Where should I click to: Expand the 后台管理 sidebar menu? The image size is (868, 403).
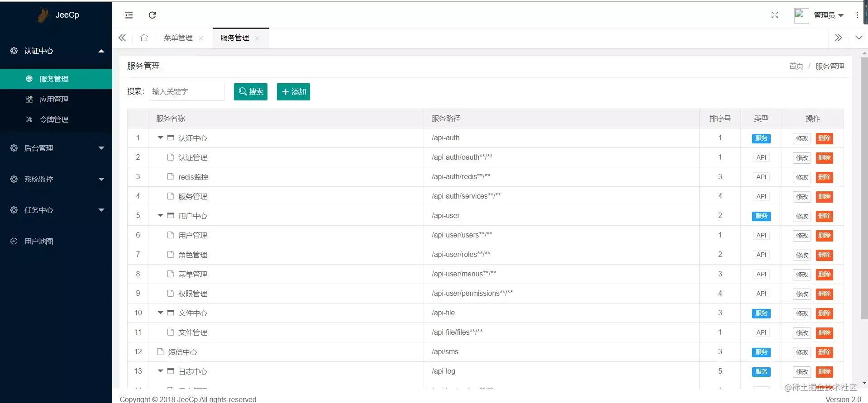[56, 148]
